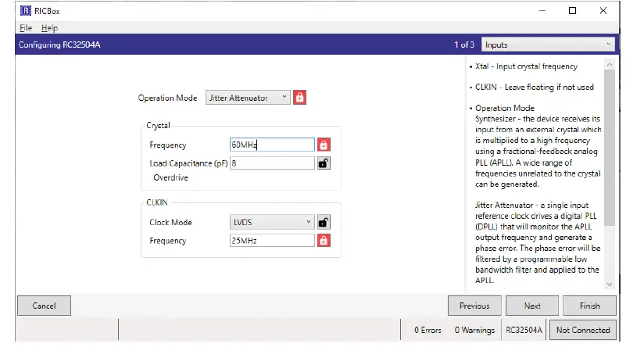Toggle the Crystal Frequency red lock icon
Screen dimensions: 644x347
pos(324,145)
